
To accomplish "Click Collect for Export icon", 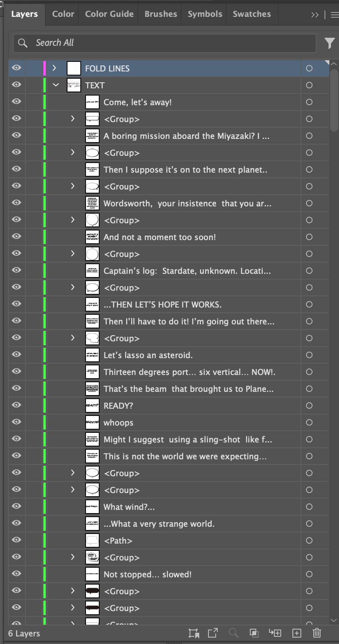I will (x=194, y=633).
